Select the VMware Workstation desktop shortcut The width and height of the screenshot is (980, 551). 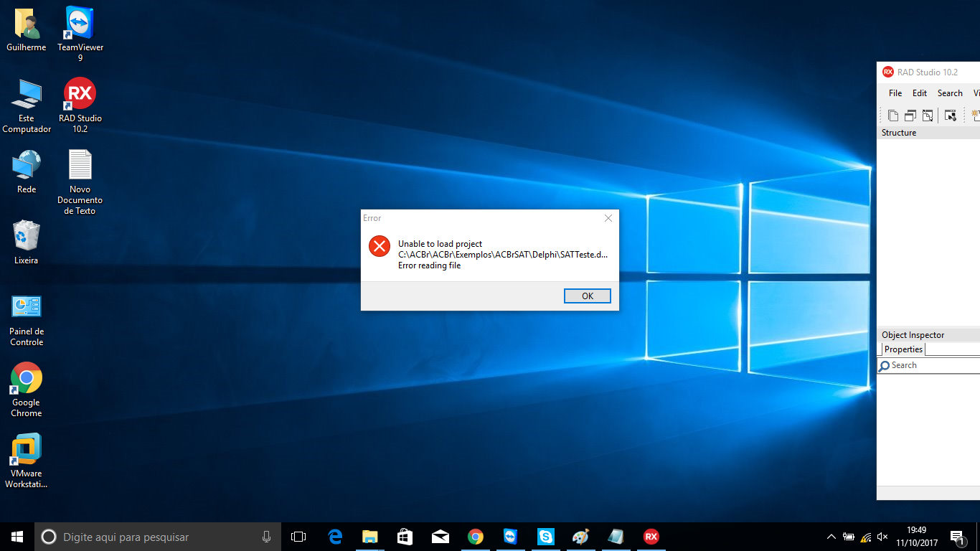coord(27,461)
